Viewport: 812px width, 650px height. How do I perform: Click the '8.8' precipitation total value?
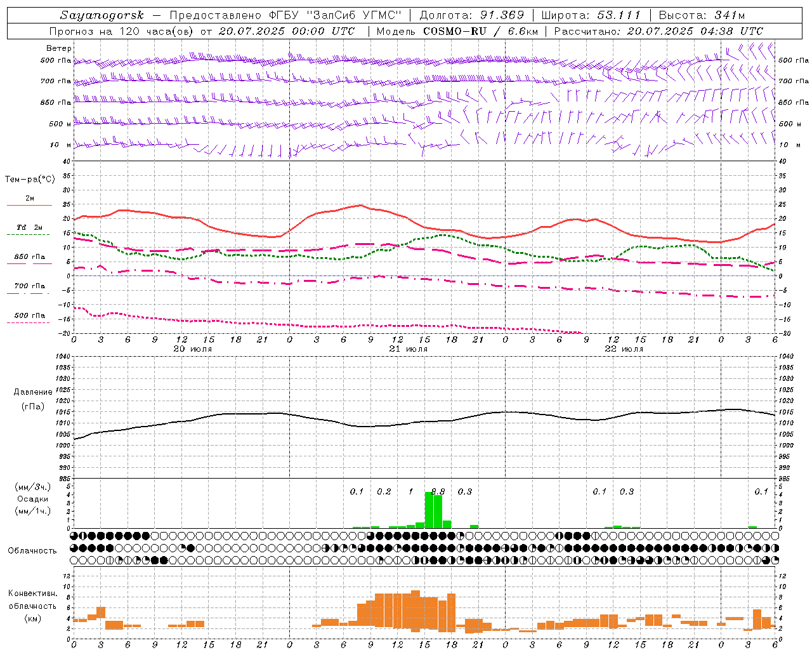[x=438, y=491]
